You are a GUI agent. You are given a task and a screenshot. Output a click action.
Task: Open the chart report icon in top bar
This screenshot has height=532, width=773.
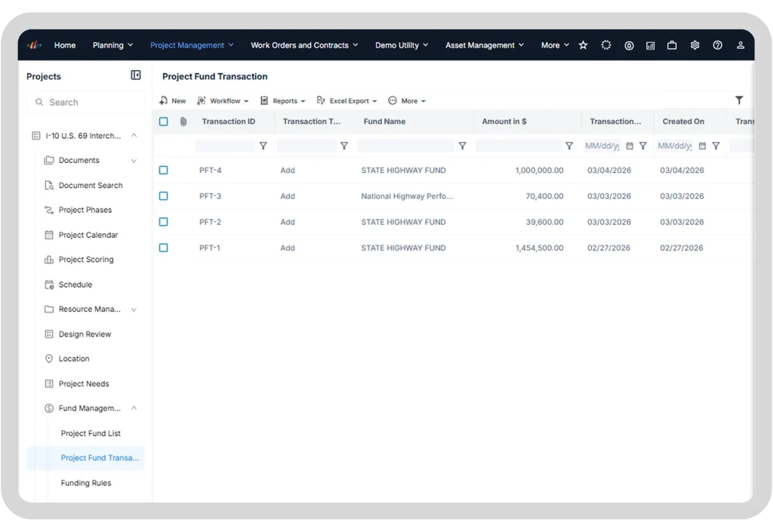pos(651,45)
